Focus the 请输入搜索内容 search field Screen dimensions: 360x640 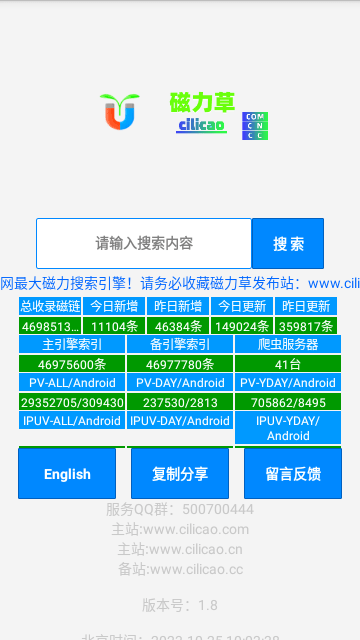[144, 243]
